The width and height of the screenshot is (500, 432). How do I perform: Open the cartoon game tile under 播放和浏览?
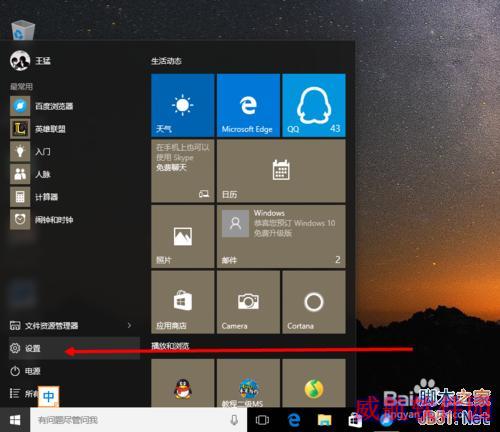(x=248, y=383)
